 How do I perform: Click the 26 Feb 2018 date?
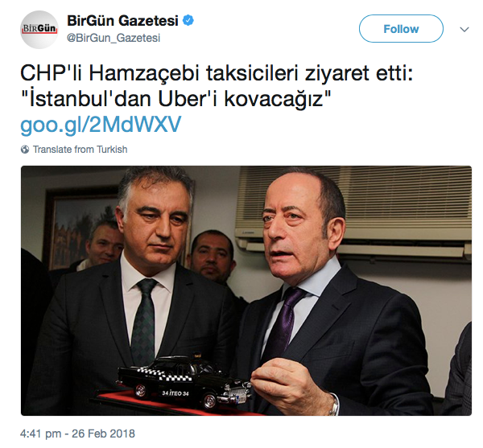104,434
